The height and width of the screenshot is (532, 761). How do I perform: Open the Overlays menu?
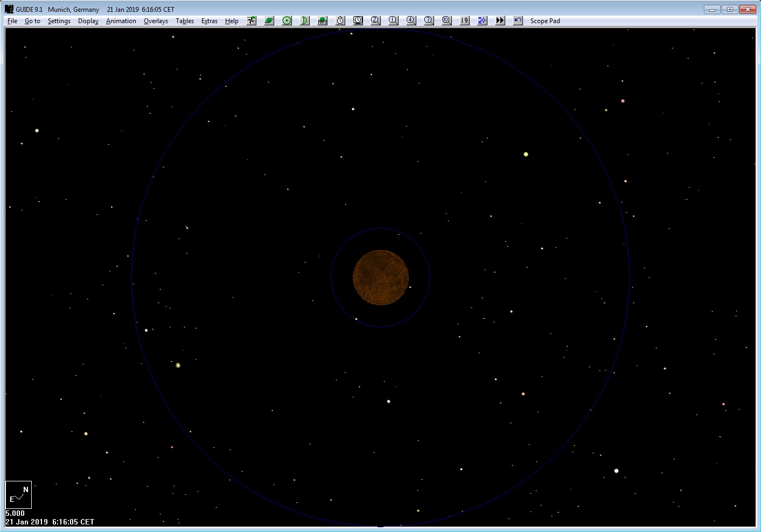(x=156, y=21)
